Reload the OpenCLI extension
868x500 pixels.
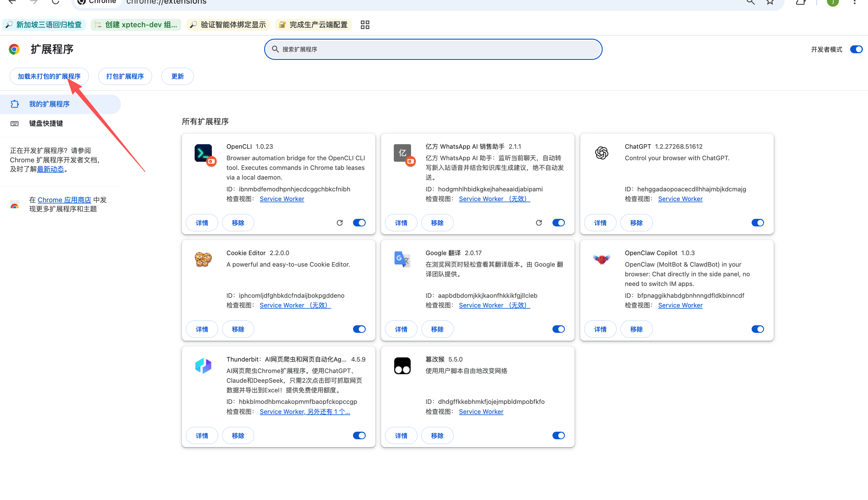[340, 223]
